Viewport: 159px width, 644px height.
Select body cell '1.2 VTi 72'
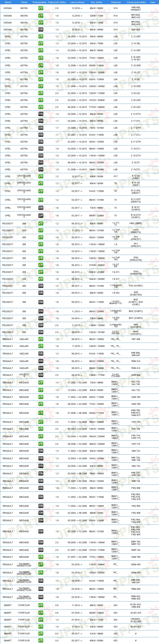click(x=116, y=224)
